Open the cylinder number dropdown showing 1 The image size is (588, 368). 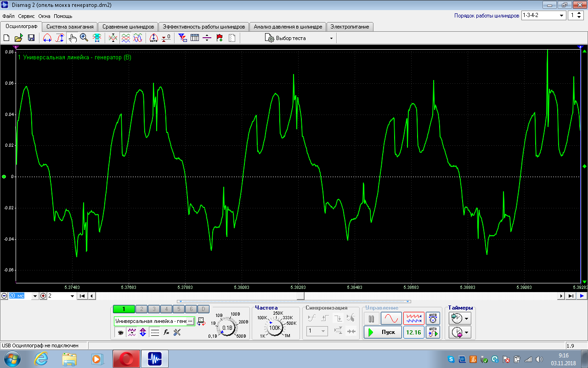tap(576, 15)
